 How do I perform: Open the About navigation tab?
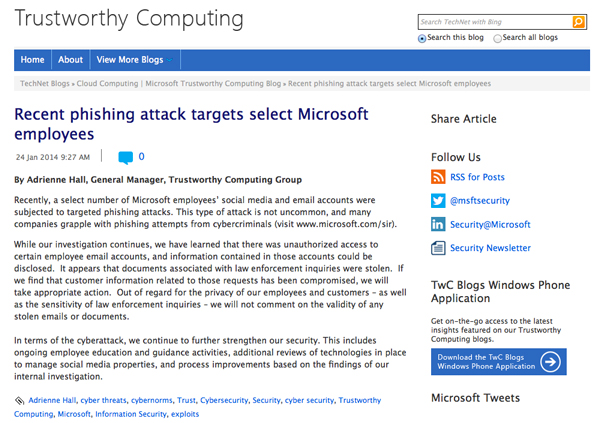coord(70,60)
